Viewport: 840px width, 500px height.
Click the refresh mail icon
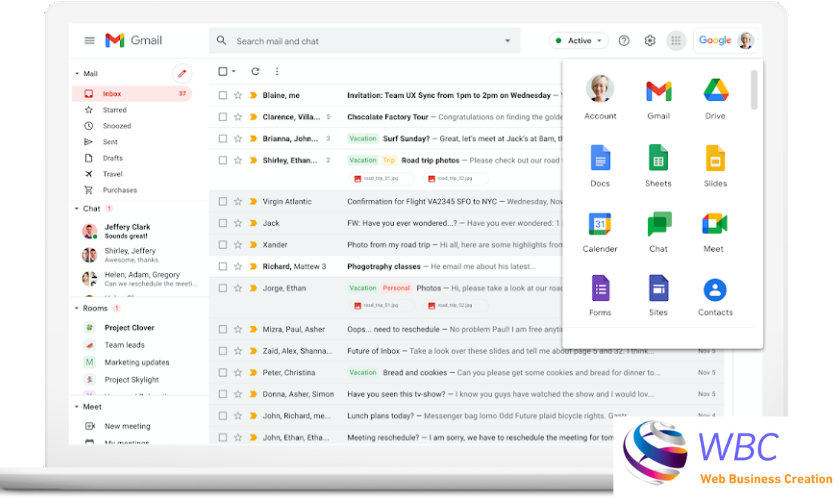click(x=255, y=71)
